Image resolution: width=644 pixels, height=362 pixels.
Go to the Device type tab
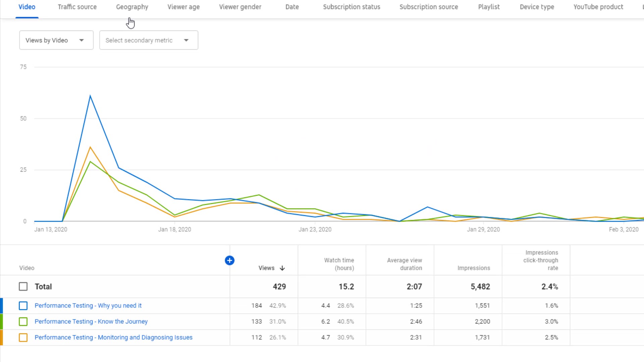[x=537, y=7]
